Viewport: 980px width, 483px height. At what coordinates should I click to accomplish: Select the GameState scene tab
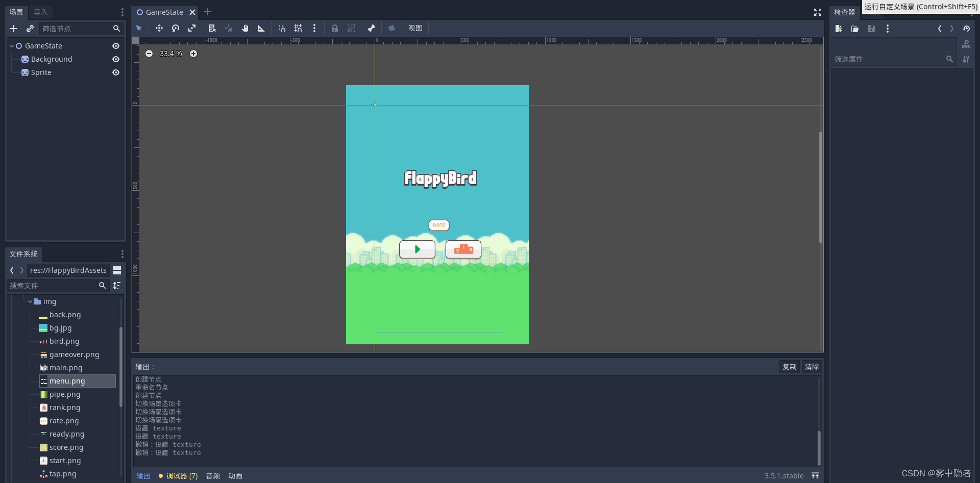pyautogui.click(x=165, y=12)
